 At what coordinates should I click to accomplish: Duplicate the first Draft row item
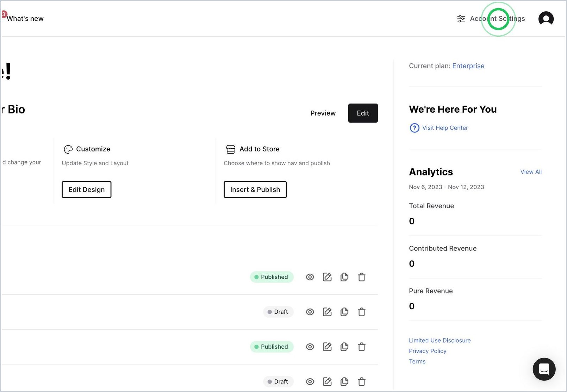[344, 312]
